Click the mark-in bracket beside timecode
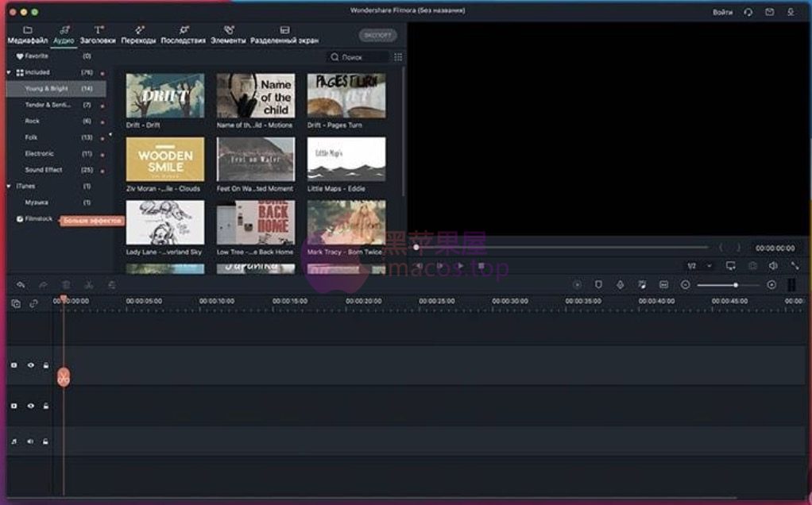This screenshot has height=505, width=812. [721, 248]
